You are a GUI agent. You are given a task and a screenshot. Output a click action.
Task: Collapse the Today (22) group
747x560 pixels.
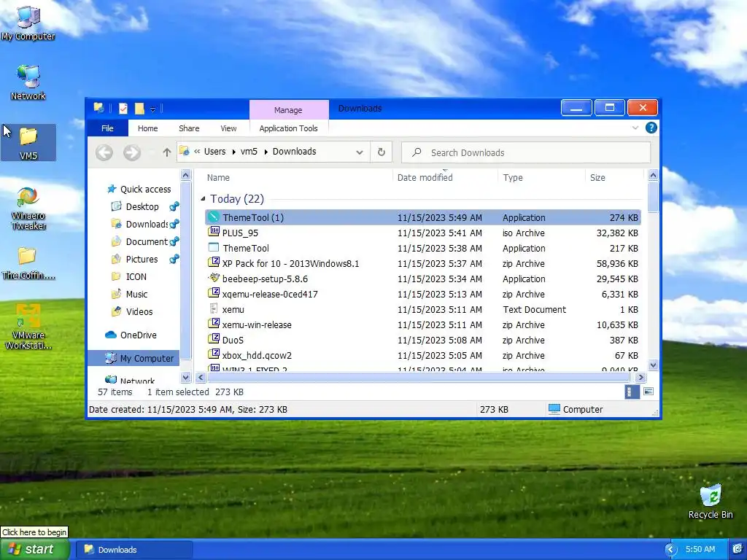204,198
